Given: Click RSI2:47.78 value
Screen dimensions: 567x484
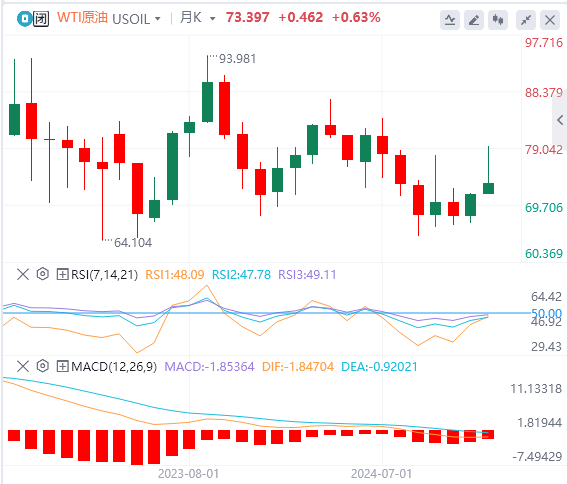Looking at the screenshot, I should pyautogui.click(x=241, y=275).
